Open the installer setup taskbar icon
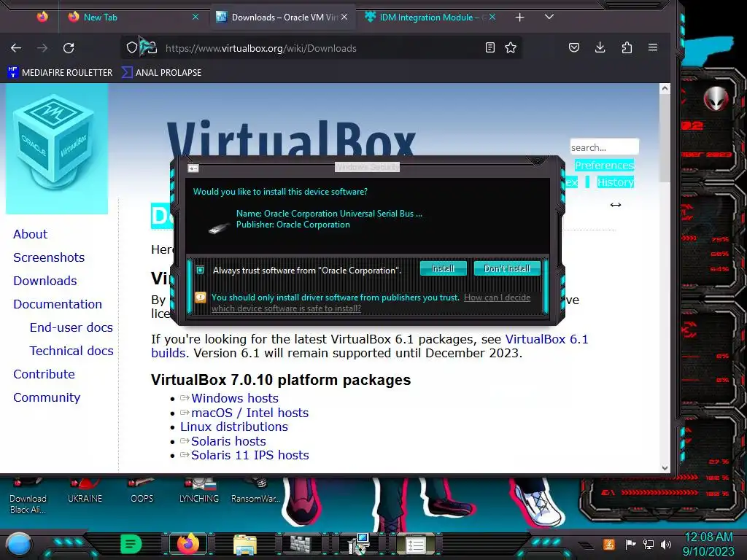 [359, 544]
